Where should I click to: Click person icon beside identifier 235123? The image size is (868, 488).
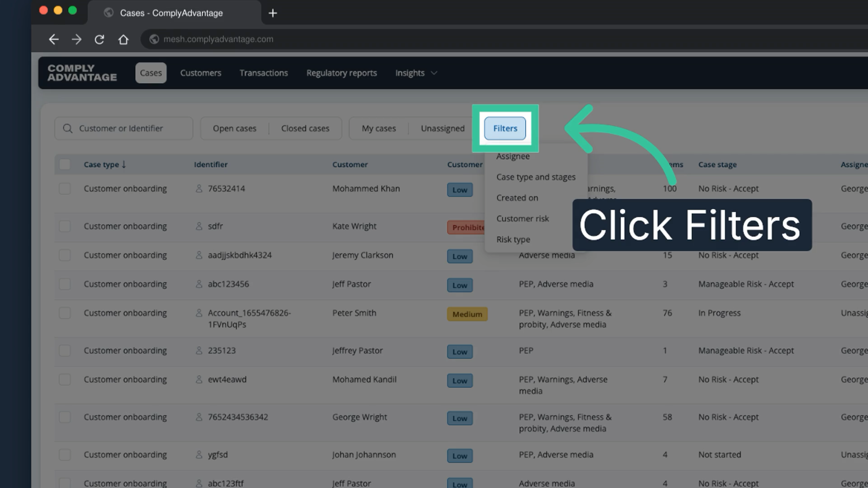click(x=199, y=350)
